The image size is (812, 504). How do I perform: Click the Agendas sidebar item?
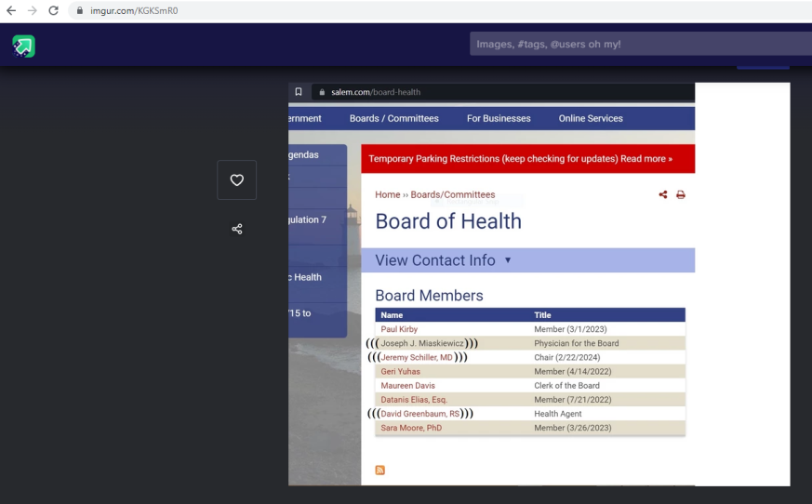pyautogui.click(x=317, y=154)
